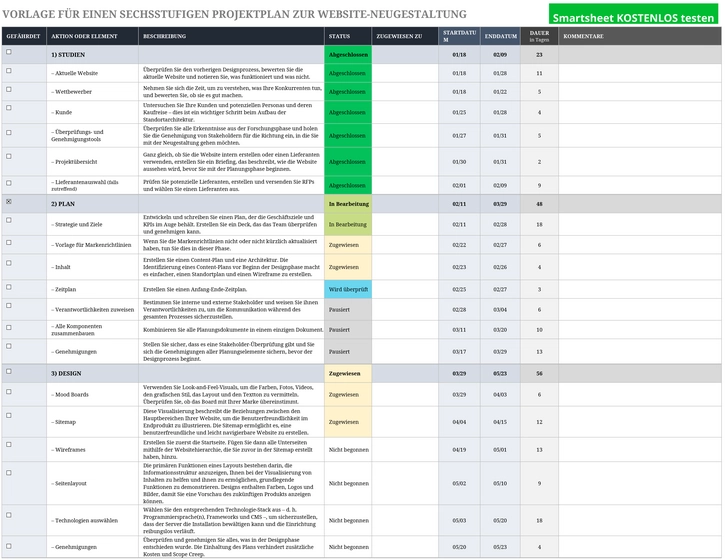Tick the Gefährdet checkbox for Technologien auswählen
Screen dimensions: 725x560
tap(9, 515)
